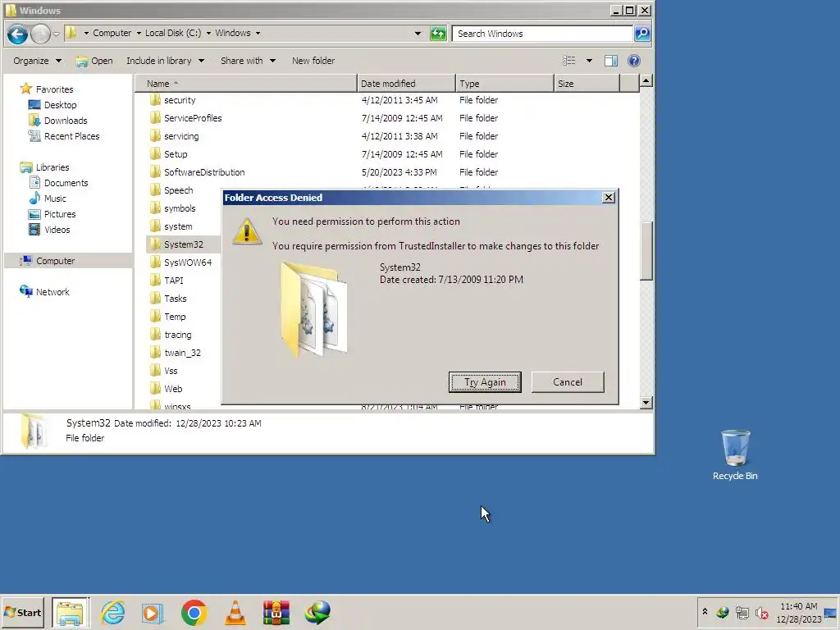Viewport: 840px width, 630px height.
Task: Open Windows Media Player taskbar icon
Action: point(153,613)
